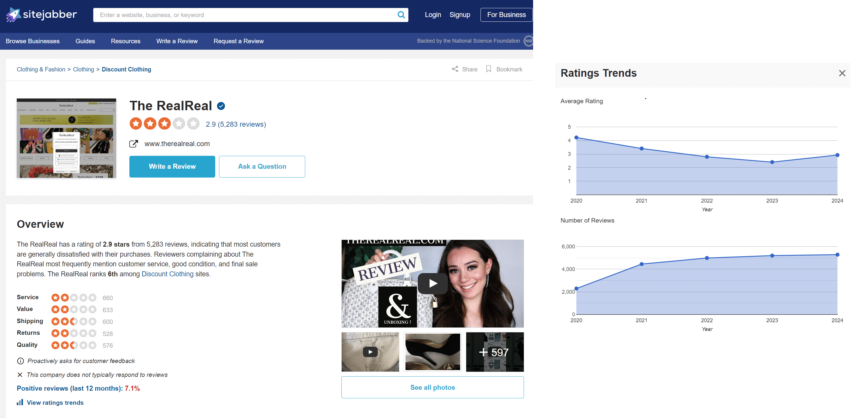
Task: Open www.therealreal.com link
Action: 177,144
